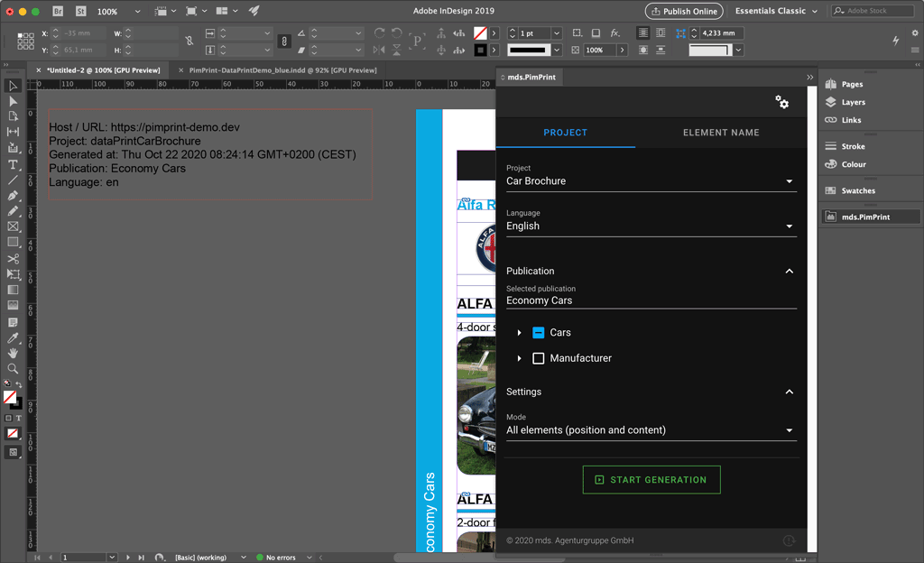Viewport: 924px width, 563px height.
Task: Click rotate 90° clockwise icon
Action: tap(380, 33)
